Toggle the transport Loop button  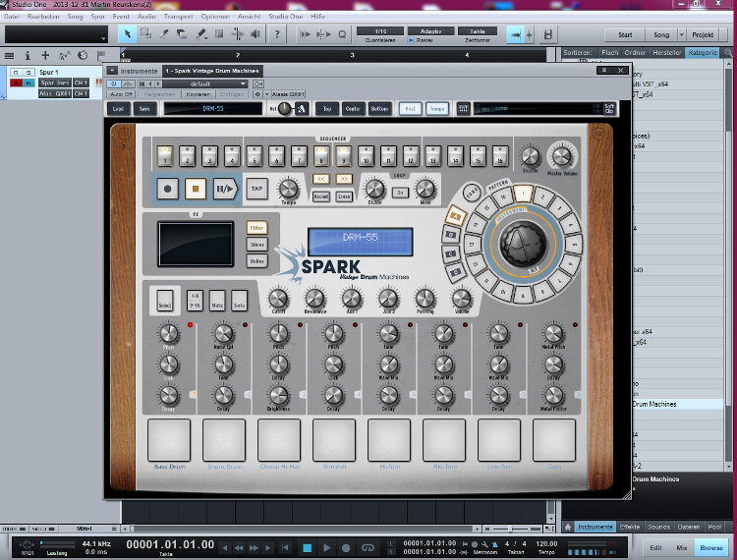(368, 548)
